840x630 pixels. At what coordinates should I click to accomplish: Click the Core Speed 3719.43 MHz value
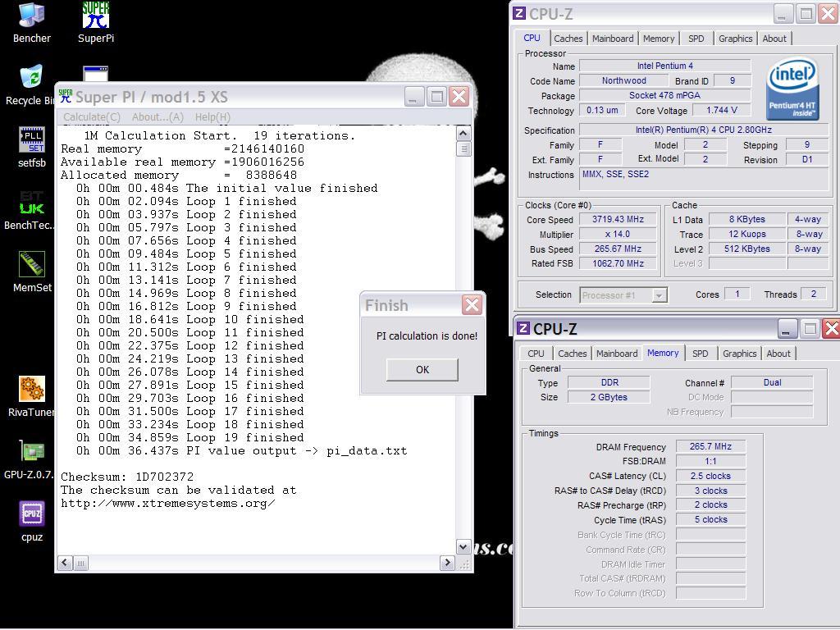(x=618, y=219)
